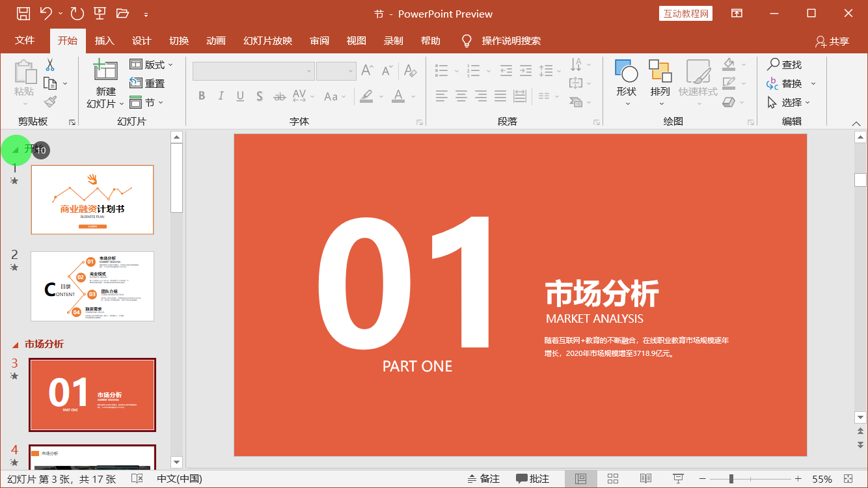Start slideshow from the quick access toolbar
868x488 pixels.
[100, 13]
